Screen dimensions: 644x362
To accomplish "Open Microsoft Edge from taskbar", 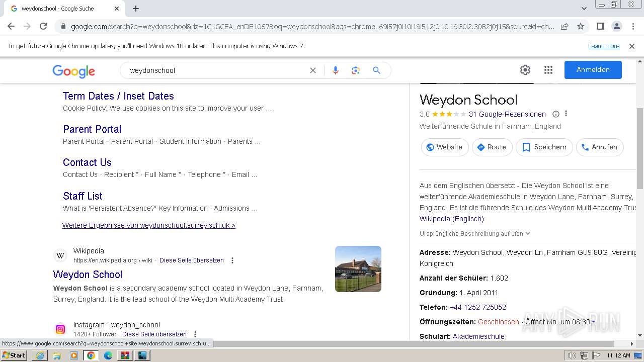I will pyautogui.click(x=108, y=355).
